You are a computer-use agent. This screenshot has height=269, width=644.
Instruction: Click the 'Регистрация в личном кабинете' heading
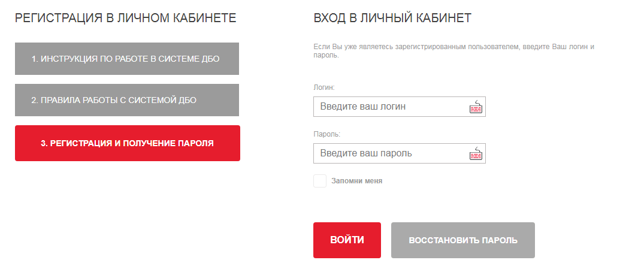tap(126, 18)
